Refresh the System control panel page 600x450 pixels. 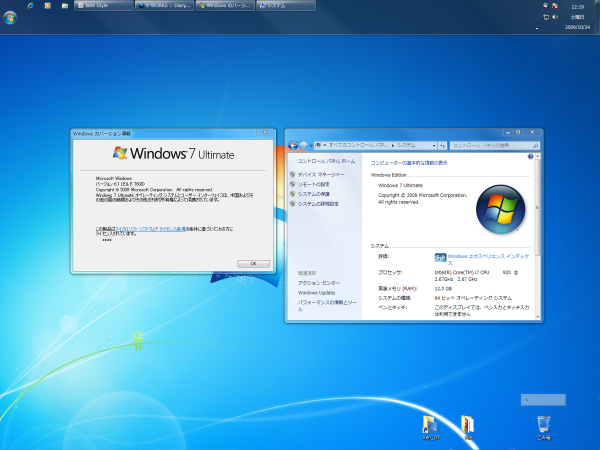pyautogui.click(x=442, y=145)
